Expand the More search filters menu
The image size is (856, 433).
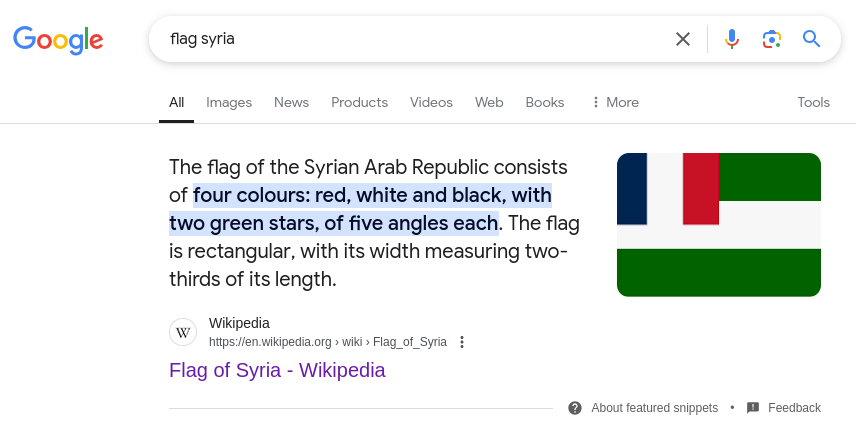click(615, 102)
